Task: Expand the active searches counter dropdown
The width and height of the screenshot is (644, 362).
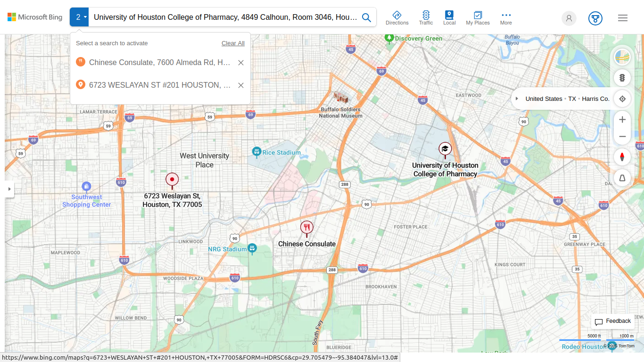Action: (x=79, y=17)
